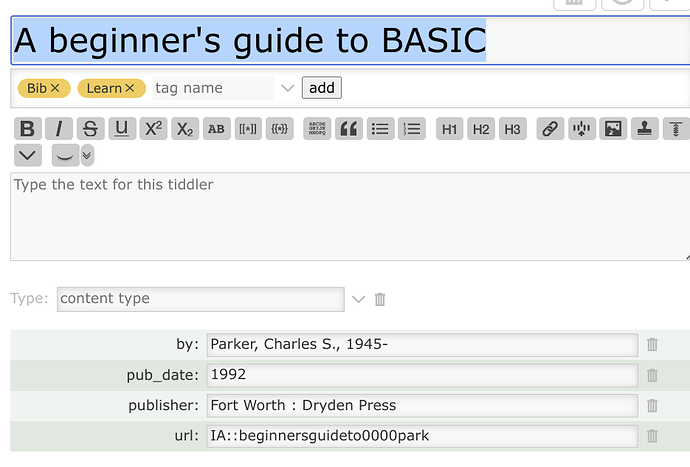This screenshot has height=467, width=690.
Task: Expand the more toolbar chevron
Action: point(28,155)
